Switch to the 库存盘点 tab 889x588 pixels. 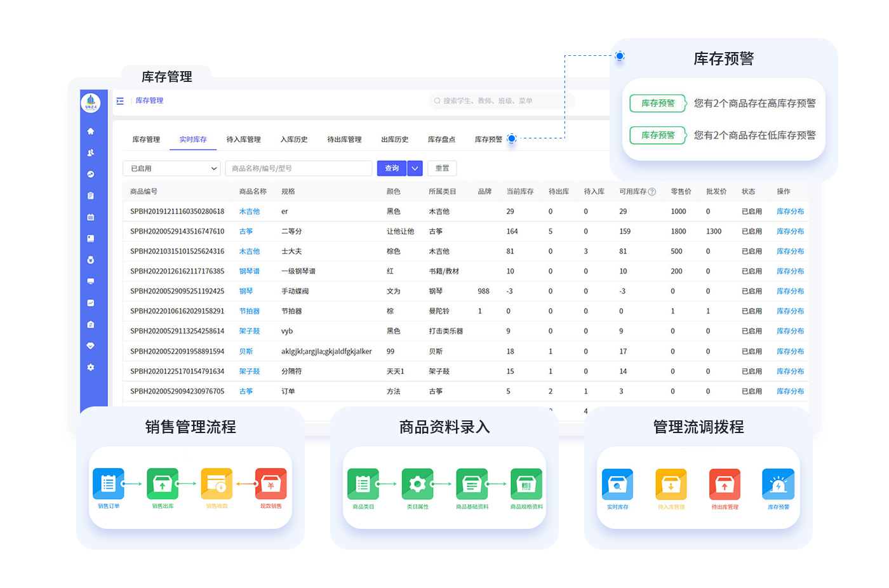coord(441,140)
